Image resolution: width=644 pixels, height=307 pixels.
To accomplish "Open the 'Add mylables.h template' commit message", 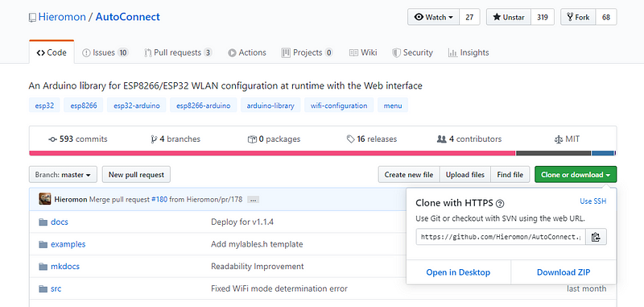I will [257, 244].
